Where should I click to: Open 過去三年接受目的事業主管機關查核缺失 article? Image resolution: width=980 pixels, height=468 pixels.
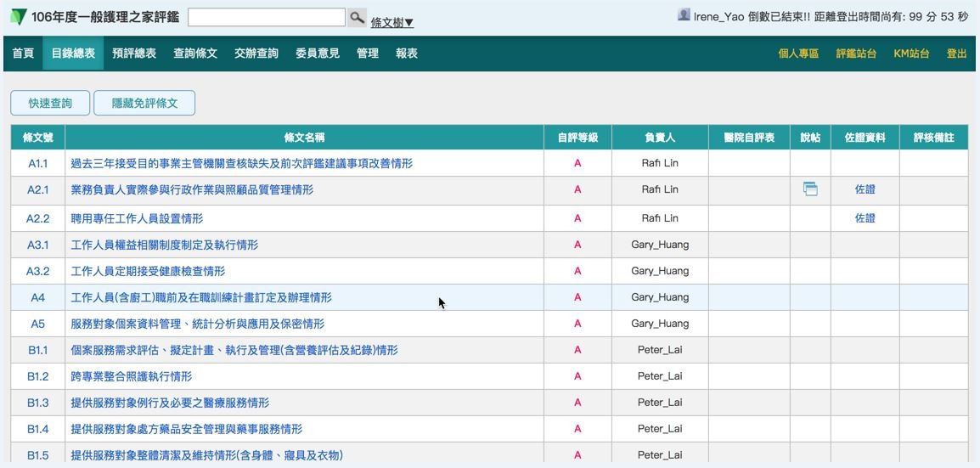tap(242, 164)
